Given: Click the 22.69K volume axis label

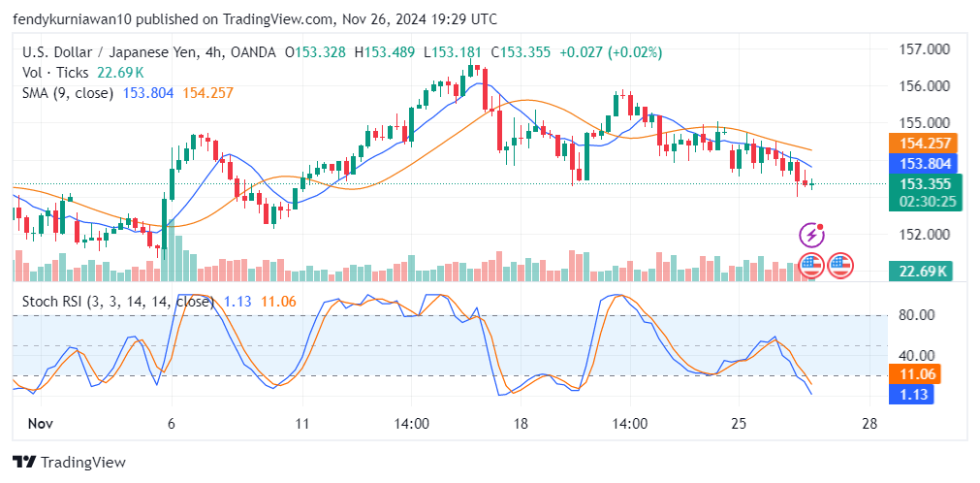Looking at the screenshot, I should (x=921, y=272).
